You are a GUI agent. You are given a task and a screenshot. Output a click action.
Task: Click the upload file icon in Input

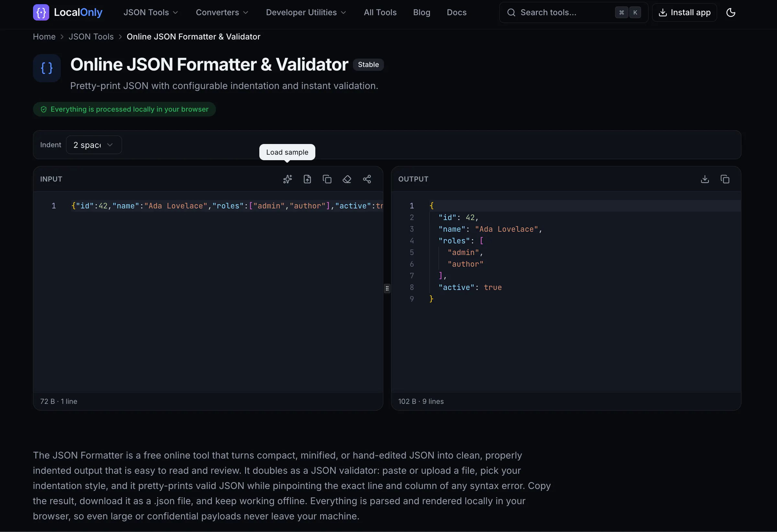(x=307, y=179)
